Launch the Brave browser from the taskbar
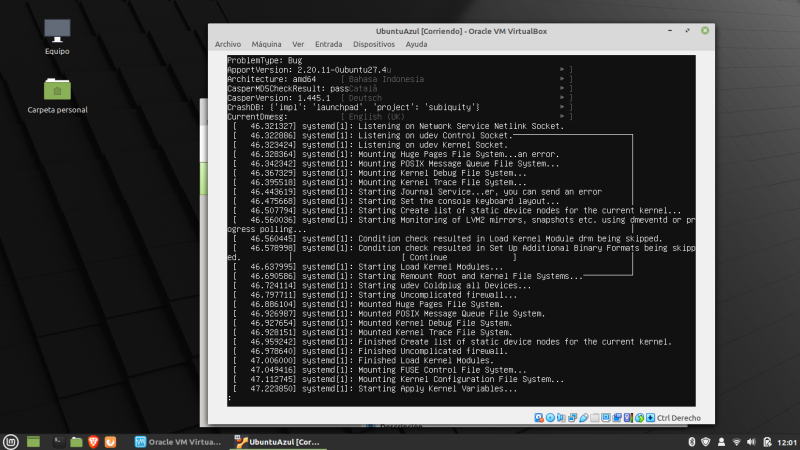Image resolution: width=800 pixels, height=450 pixels. [x=90, y=441]
